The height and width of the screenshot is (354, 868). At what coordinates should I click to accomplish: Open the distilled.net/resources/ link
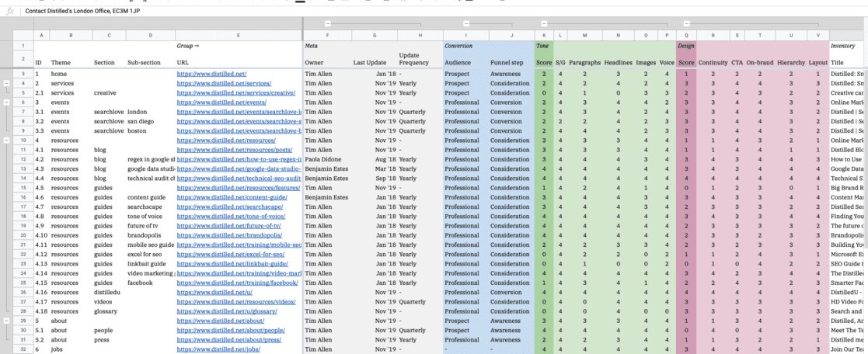coord(226,141)
